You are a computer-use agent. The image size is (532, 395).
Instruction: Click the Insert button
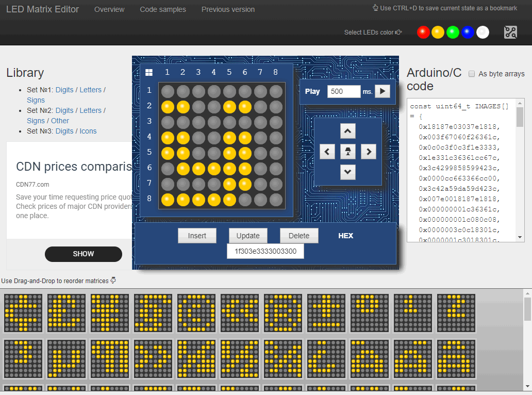point(197,236)
